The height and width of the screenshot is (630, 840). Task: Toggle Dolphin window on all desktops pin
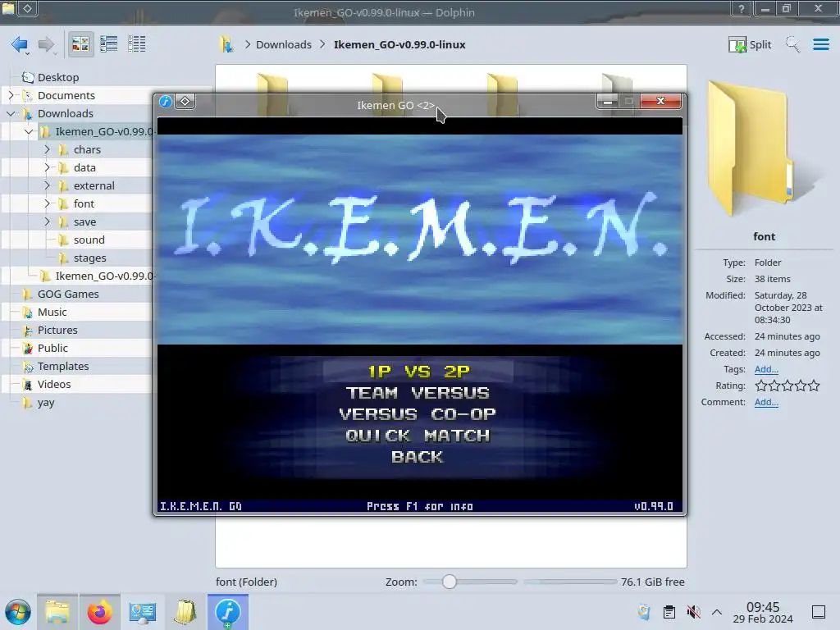[x=27, y=8]
